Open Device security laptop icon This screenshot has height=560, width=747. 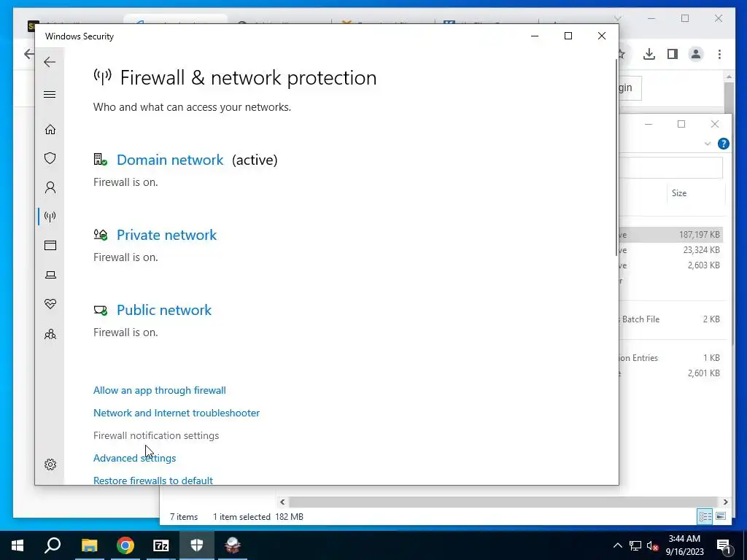[x=50, y=275]
